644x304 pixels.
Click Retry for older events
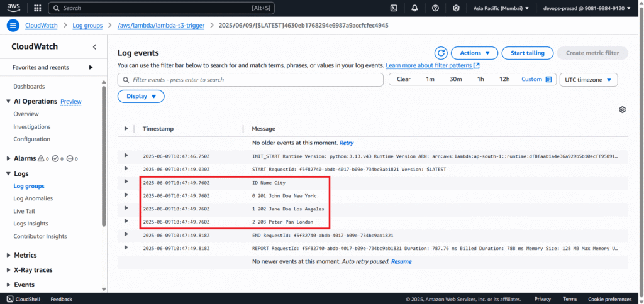tap(347, 143)
